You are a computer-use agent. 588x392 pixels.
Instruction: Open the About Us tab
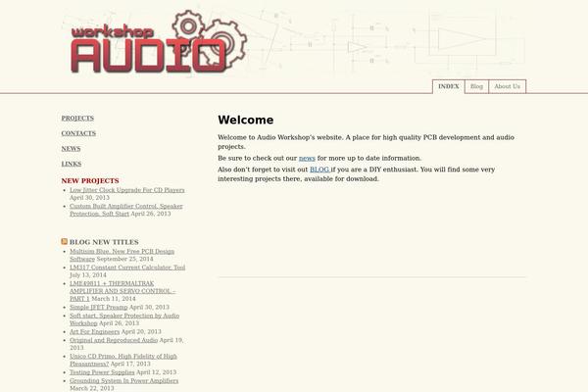[507, 86]
